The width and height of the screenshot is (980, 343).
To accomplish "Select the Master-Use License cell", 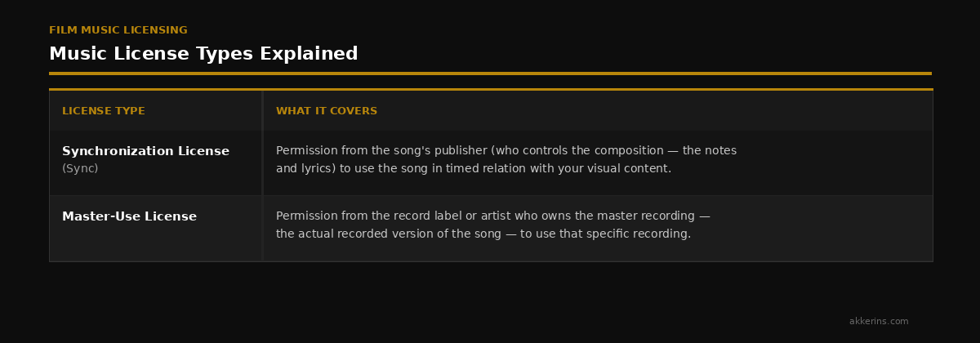I will [155, 228].
